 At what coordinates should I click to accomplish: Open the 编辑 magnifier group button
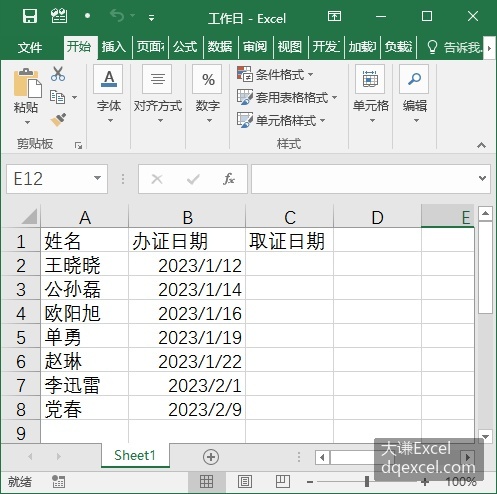[x=415, y=94]
